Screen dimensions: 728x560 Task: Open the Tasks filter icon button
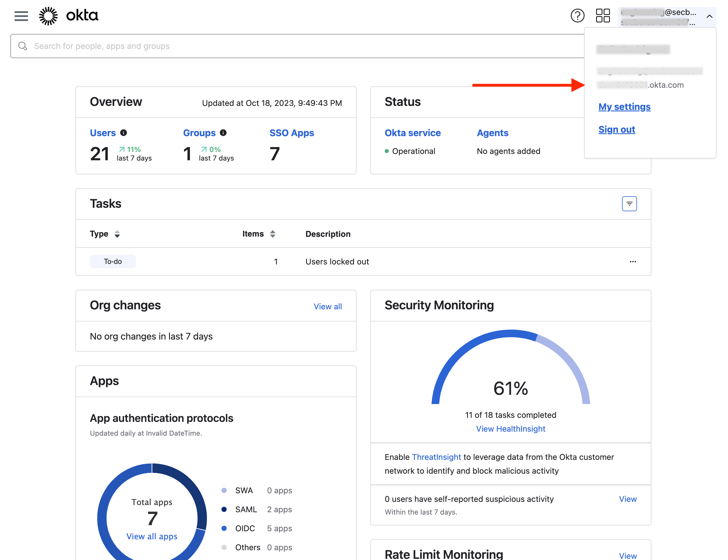pos(629,203)
